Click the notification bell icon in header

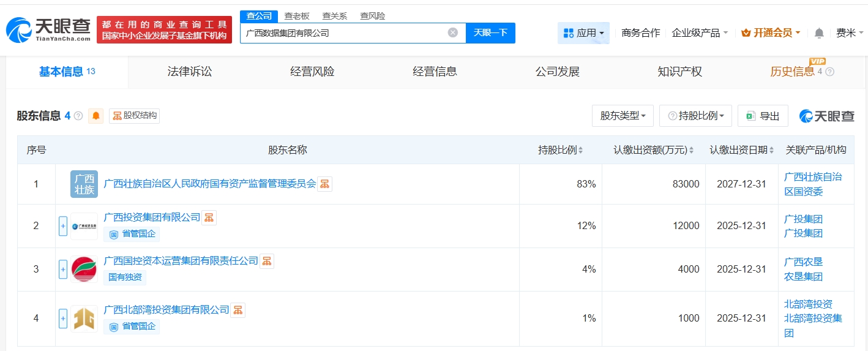point(819,33)
